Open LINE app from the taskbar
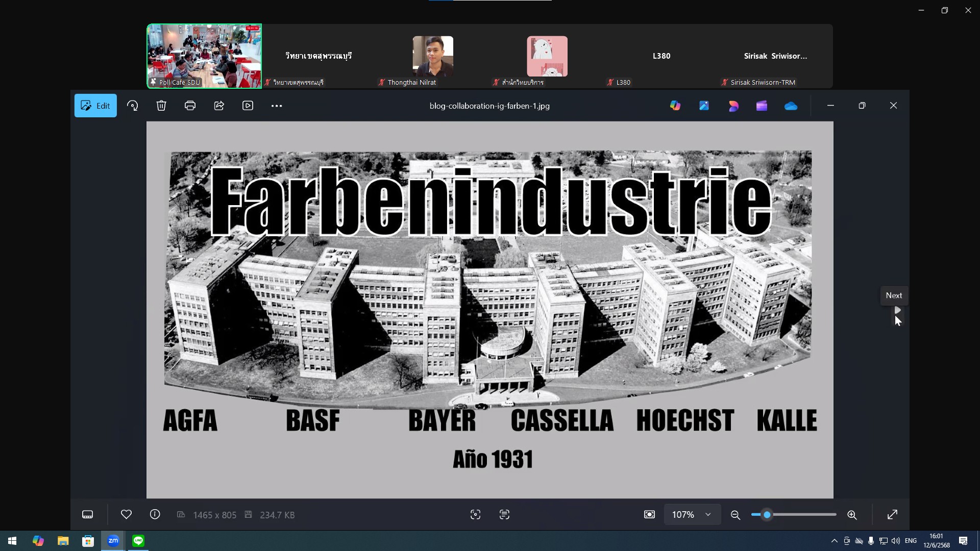Image resolution: width=980 pixels, height=551 pixels. (138, 541)
